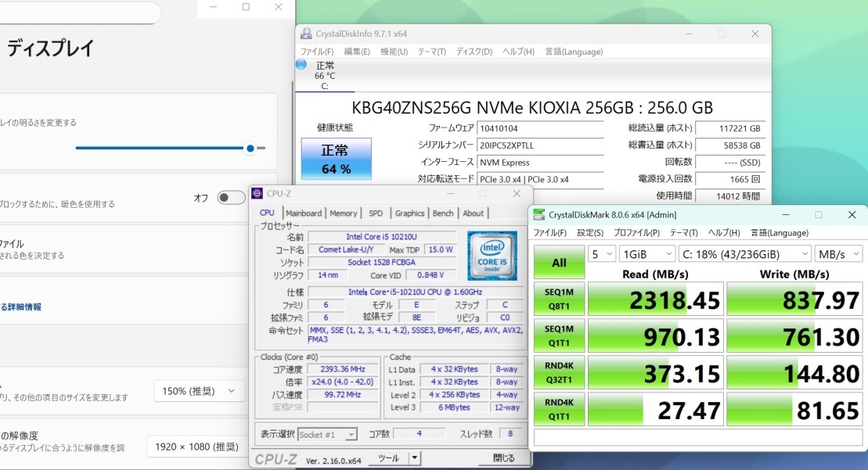Open テーマ(T) menu in CrystalDiskMark
Viewport: 868px width, 470px height.
click(683, 233)
